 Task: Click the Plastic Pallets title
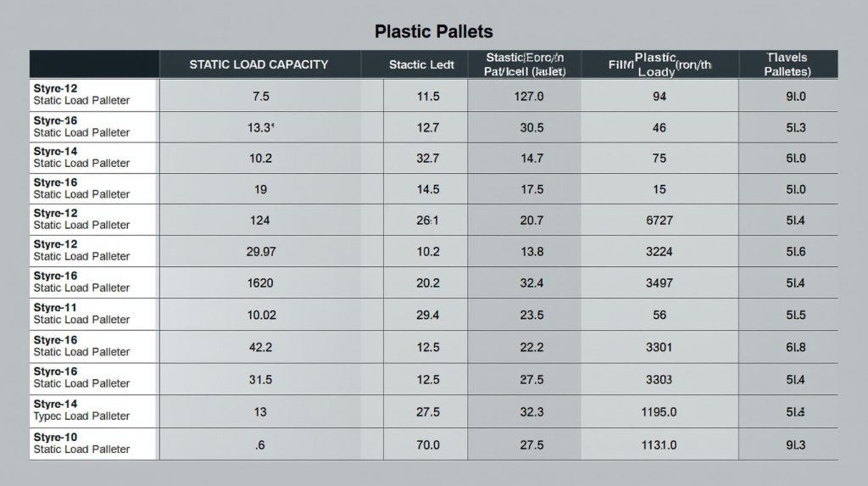(x=433, y=31)
